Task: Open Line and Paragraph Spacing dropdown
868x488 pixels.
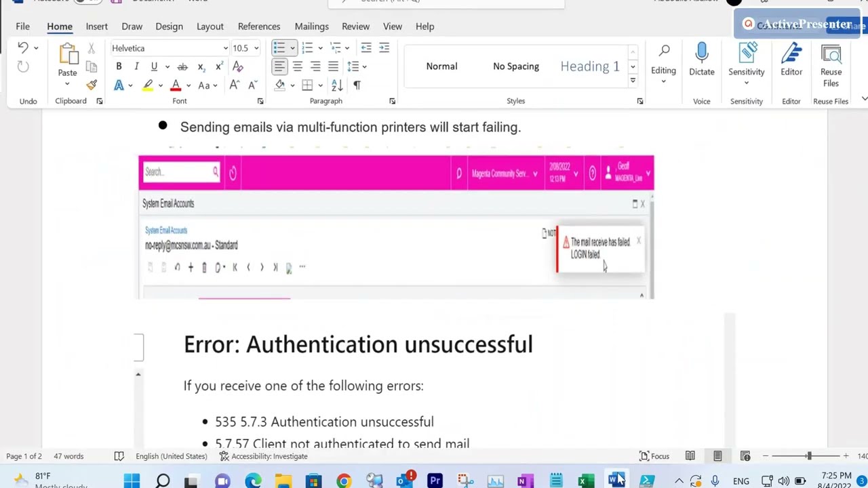Action: point(356,66)
